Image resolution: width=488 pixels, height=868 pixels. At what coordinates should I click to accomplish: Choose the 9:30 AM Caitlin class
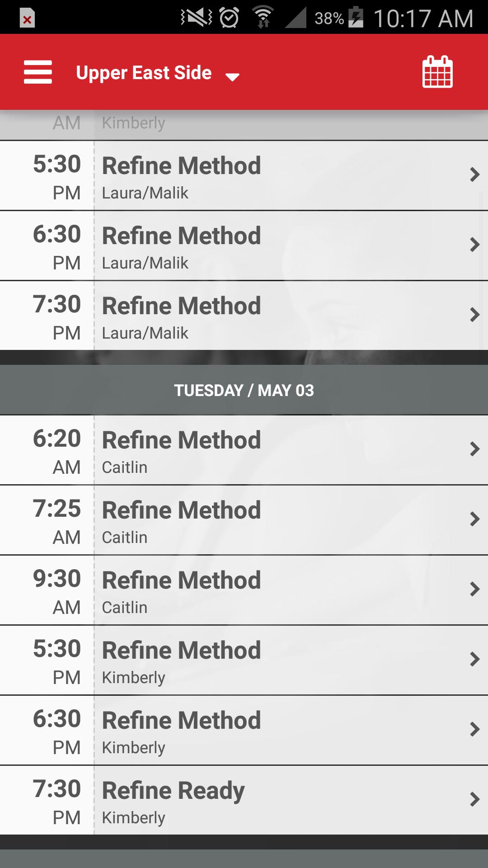click(x=244, y=590)
